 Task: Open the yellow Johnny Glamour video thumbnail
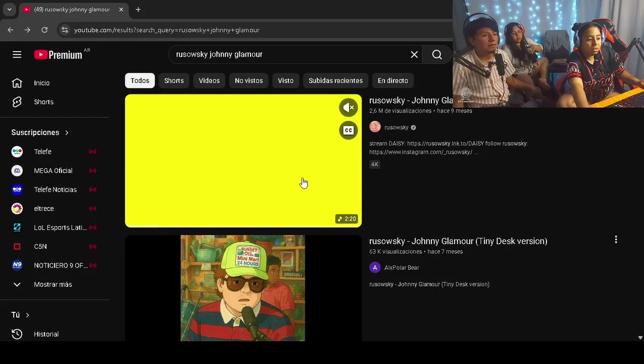243,161
